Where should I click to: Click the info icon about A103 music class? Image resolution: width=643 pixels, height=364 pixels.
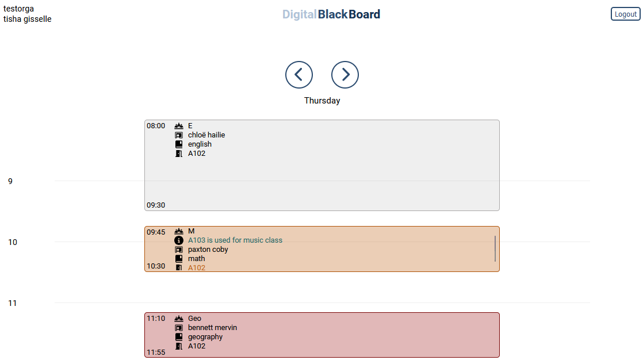point(179,240)
